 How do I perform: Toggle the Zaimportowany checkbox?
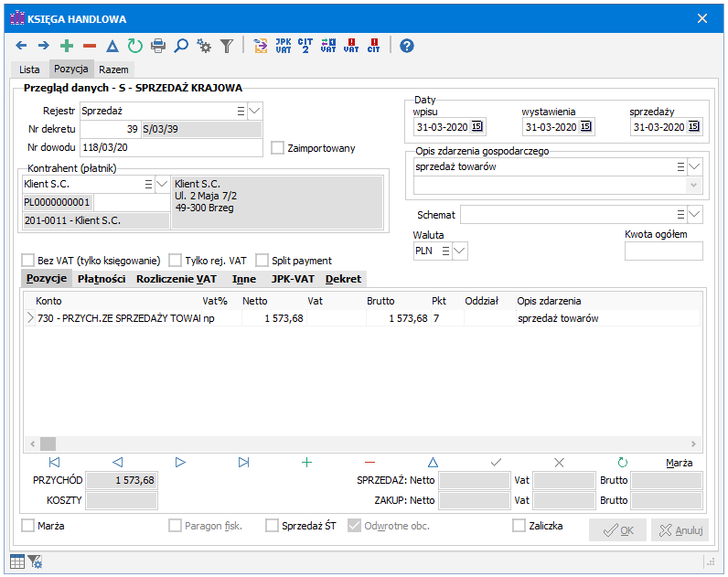278,148
